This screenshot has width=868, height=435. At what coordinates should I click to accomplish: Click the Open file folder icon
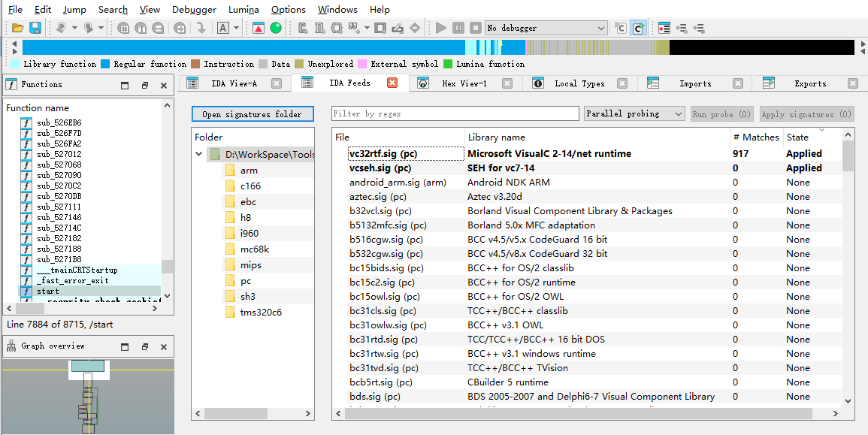point(18,28)
